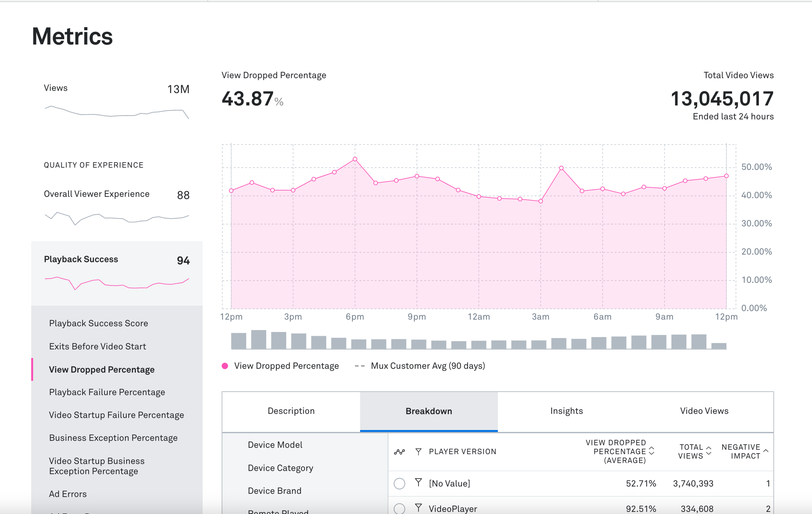The height and width of the screenshot is (514, 812).
Task: Select the [No Value] row radio button
Action: pos(399,483)
